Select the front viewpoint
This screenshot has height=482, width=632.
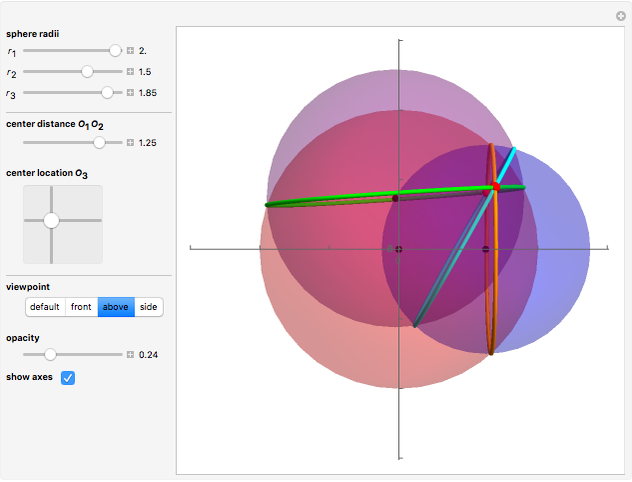point(81,307)
